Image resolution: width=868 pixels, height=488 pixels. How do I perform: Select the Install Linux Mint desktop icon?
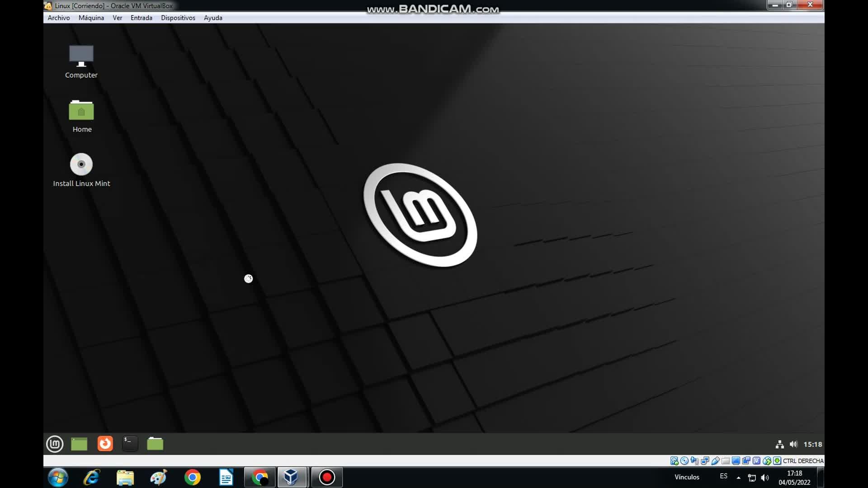[x=81, y=170]
